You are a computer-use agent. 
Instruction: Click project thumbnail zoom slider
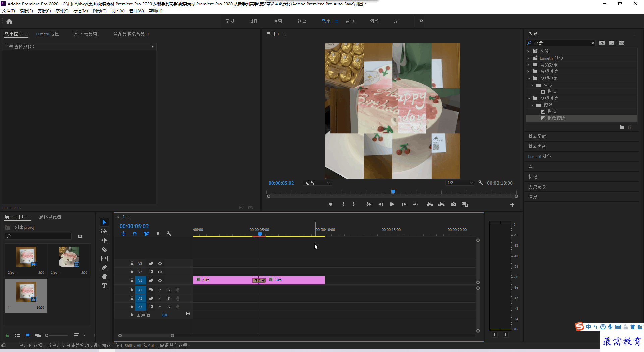pos(56,335)
